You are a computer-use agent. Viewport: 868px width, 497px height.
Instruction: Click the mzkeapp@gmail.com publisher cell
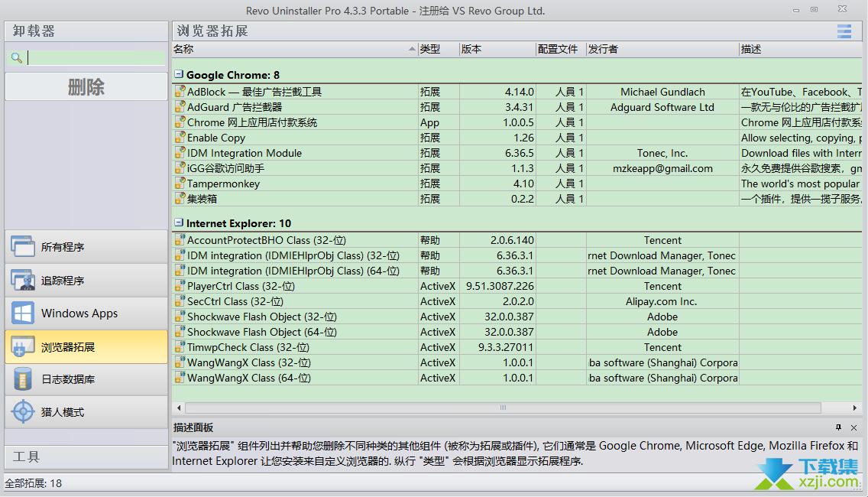(x=662, y=168)
